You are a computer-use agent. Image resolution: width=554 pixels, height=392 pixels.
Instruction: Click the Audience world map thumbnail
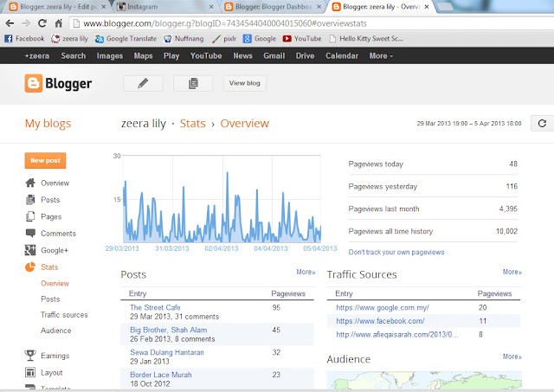point(424,380)
